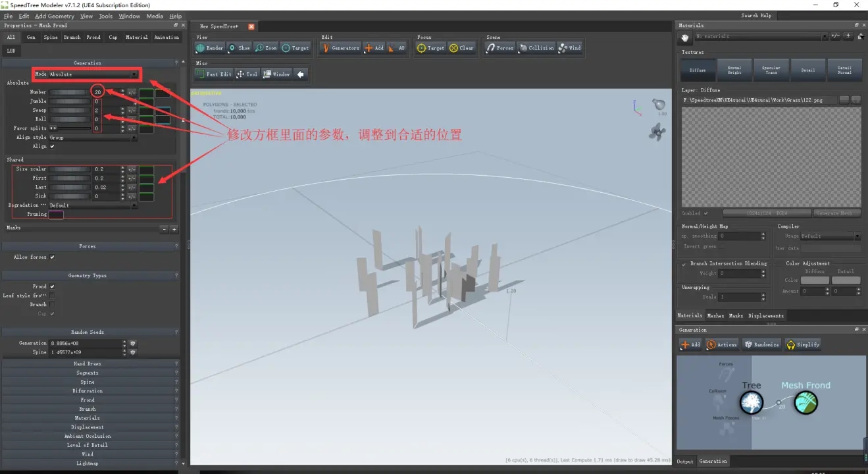This screenshot has height=474, width=868.
Task: Switch to the Material properties tab
Action: [137, 38]
